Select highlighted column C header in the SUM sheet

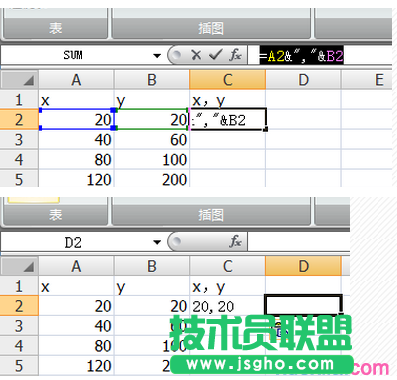[227, 80]
